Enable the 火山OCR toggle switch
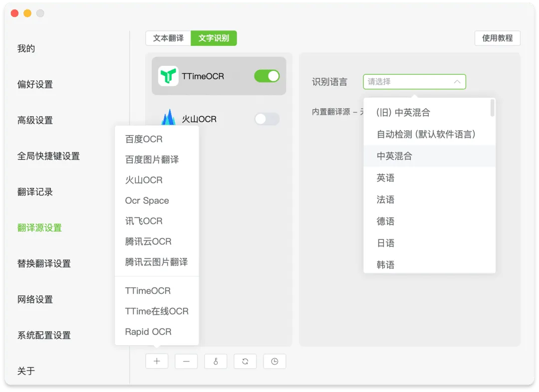The height and width of the screenshot is (392, 539). pyautogui.click(x=267, y=119)
